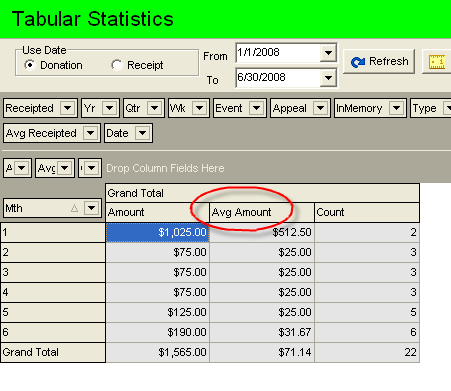Image resolution: width=451 pixels, height=391 pixels.
Task: Select the Receipt radio button
Action: (117, 65)
